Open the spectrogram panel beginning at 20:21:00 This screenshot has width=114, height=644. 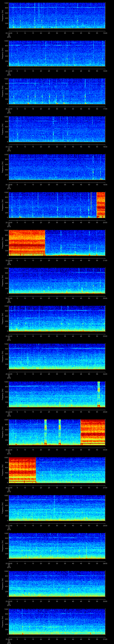click(x=57, y=280)
